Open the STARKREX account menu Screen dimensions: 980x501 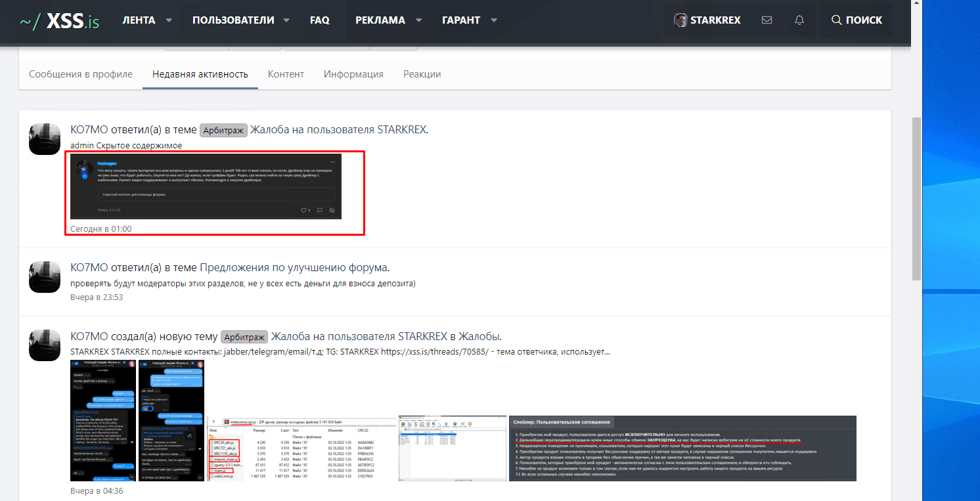tap(707, 20)
